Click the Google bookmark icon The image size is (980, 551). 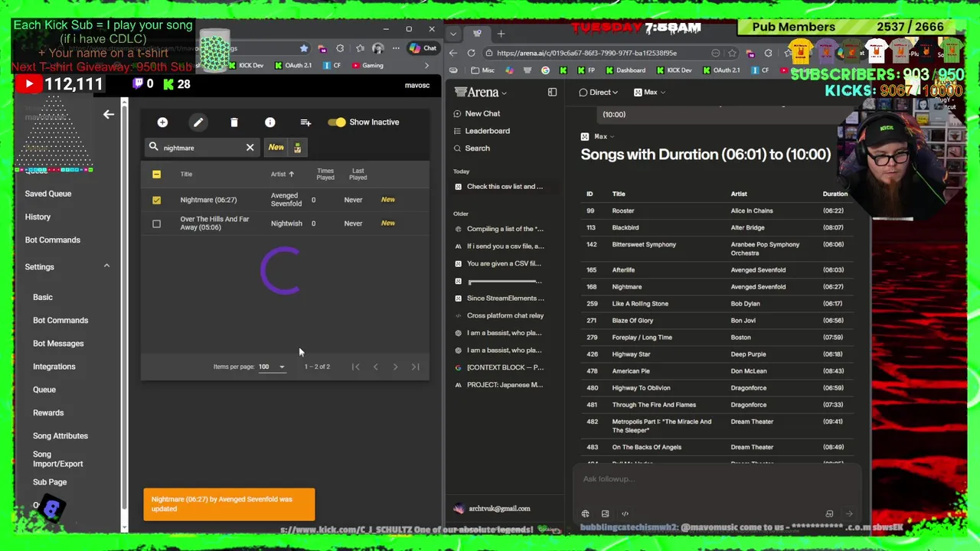545,70
